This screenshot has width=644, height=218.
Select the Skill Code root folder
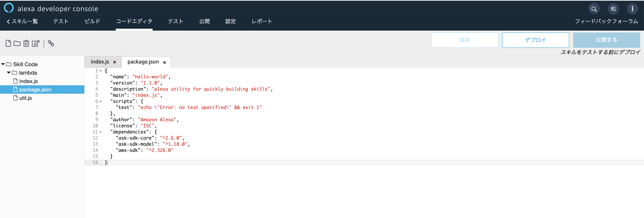[x=25, y=64]
